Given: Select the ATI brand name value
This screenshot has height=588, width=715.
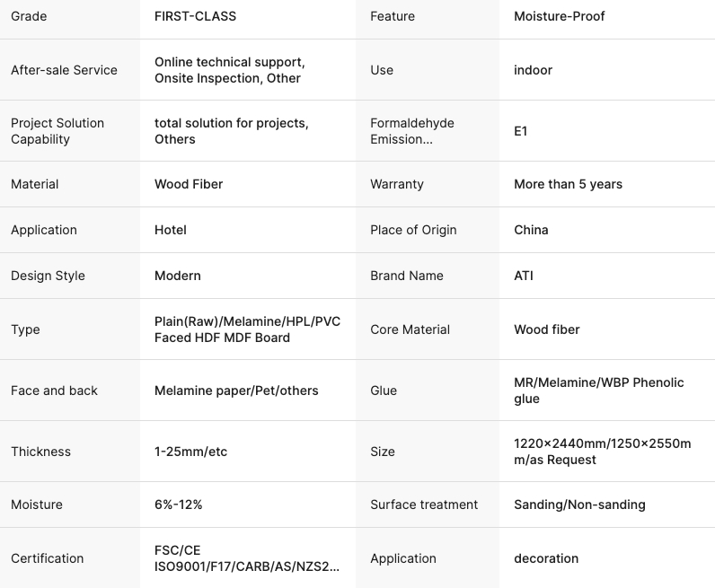Looking at the screenshot, I should (x=524, y=276).
